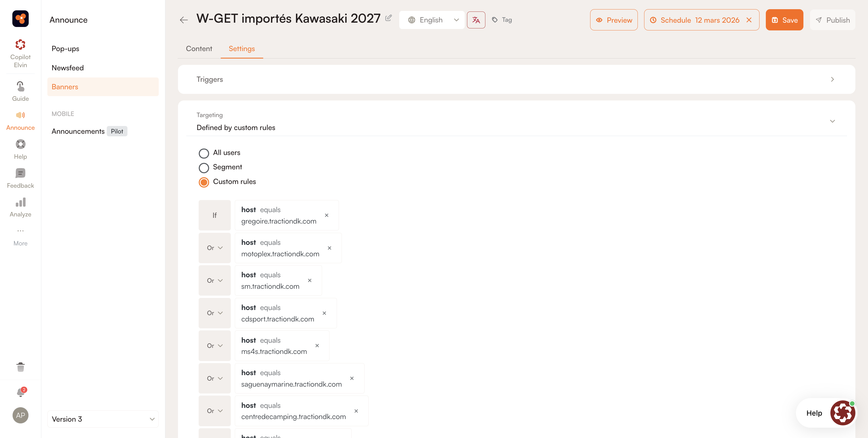Switch to the Settings tab
This screenshot has height=438, width=868.
(x=242, y=49)
